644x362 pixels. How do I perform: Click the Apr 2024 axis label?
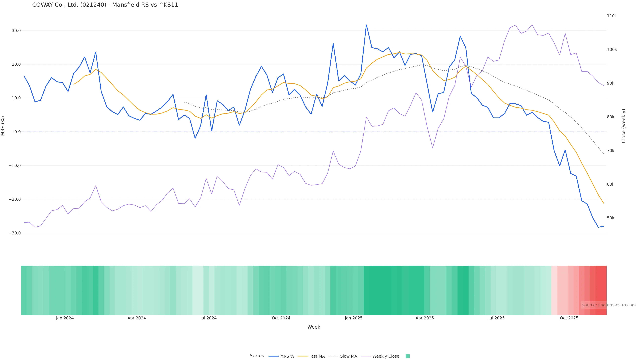(x=137, y=318)
